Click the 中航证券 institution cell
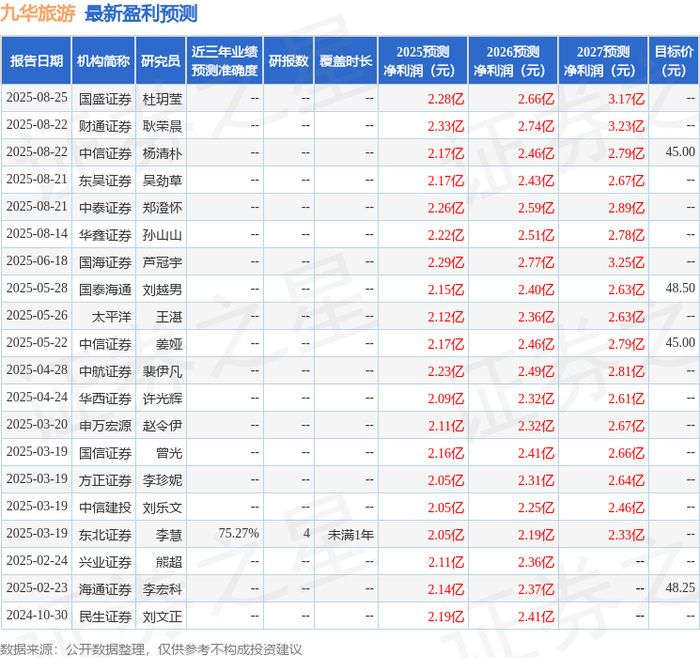 105,371
